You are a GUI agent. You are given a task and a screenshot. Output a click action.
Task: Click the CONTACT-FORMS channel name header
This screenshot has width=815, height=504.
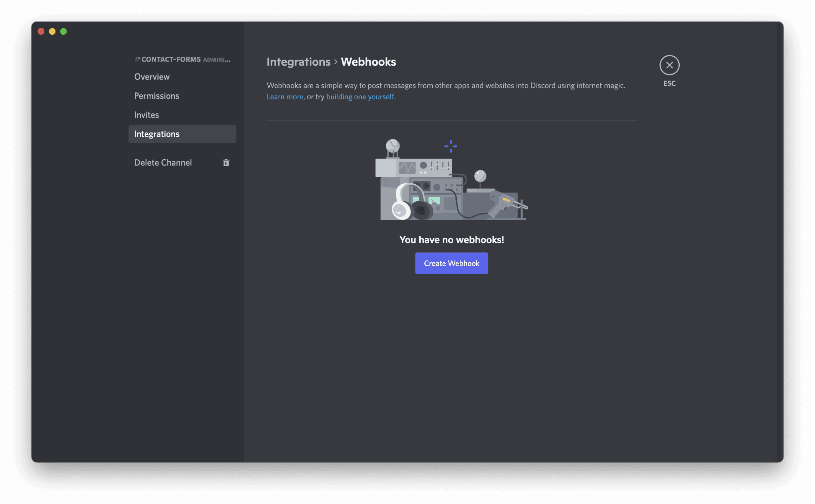click(171, 59)
